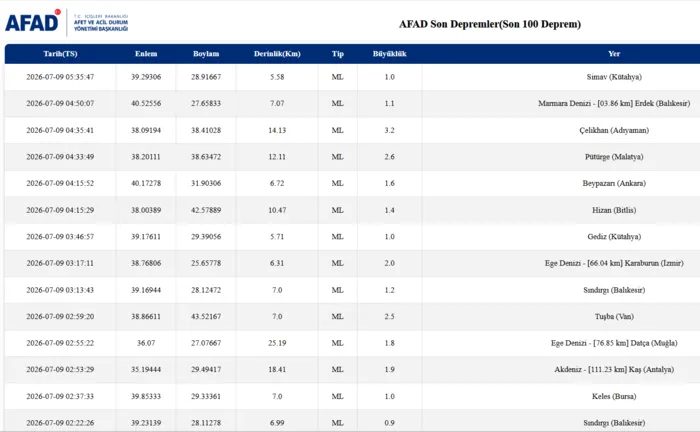The width and height of the screenshot is (700, 432).
Task: Select the date 2026-07-09 03:17:11
Action: 60,263
